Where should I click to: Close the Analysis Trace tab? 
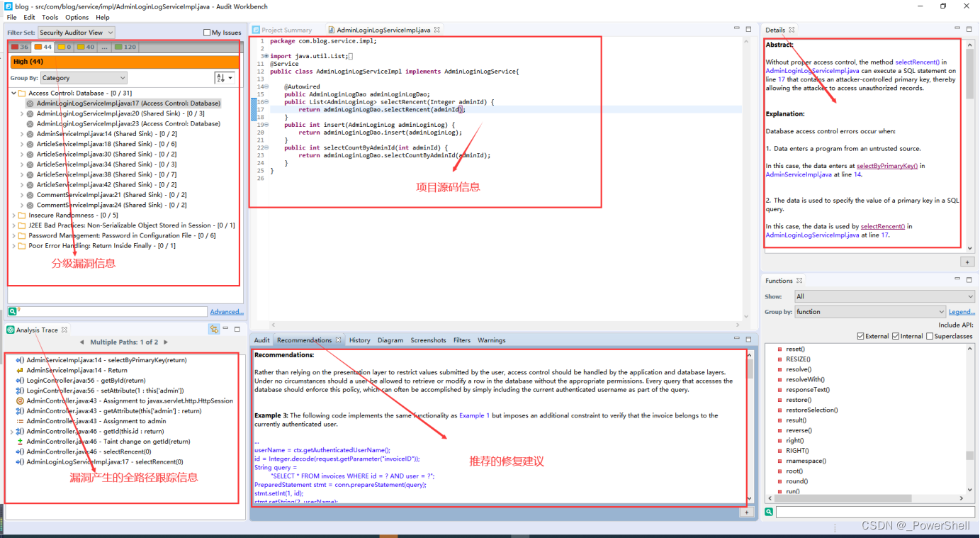[64, 330]
